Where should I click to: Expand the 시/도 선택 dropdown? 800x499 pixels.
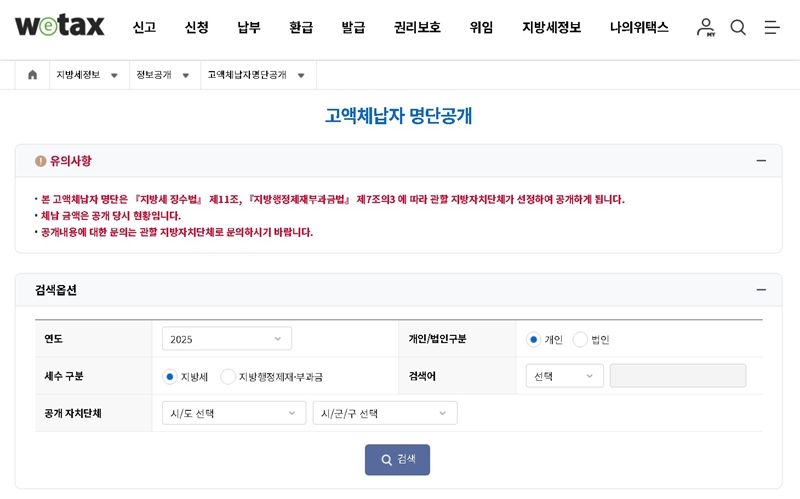pyautogui.click(x=233, y=413)
